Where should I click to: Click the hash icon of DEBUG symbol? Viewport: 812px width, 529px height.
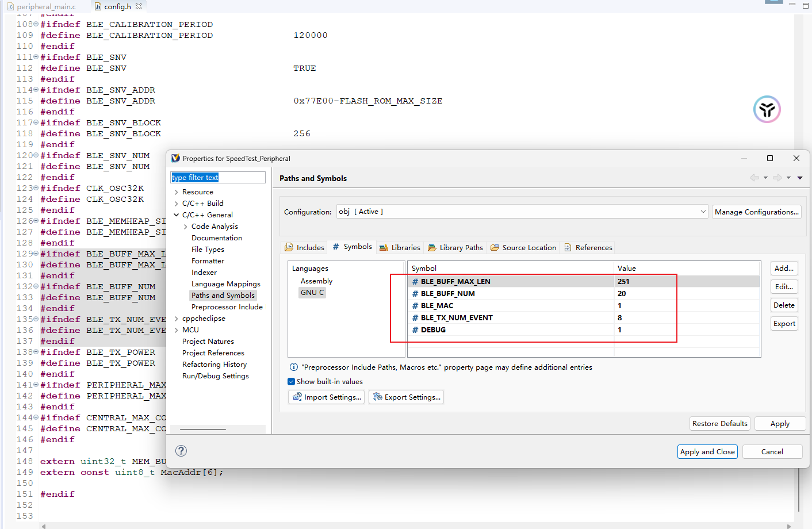click(x=415, y=329)
